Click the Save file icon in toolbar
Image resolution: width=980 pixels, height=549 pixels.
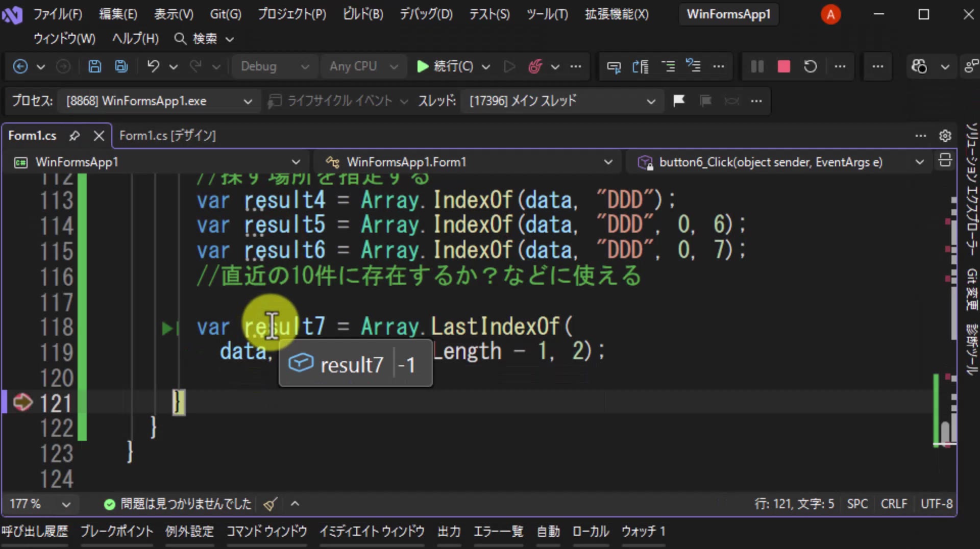pos(94,66)
